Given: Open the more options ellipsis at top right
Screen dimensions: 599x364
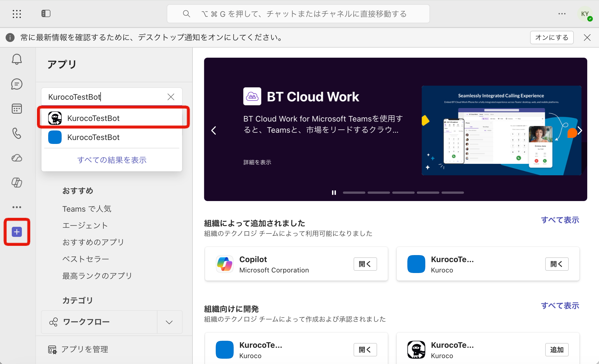Looking at the screenshot, I should coord(562,14).
